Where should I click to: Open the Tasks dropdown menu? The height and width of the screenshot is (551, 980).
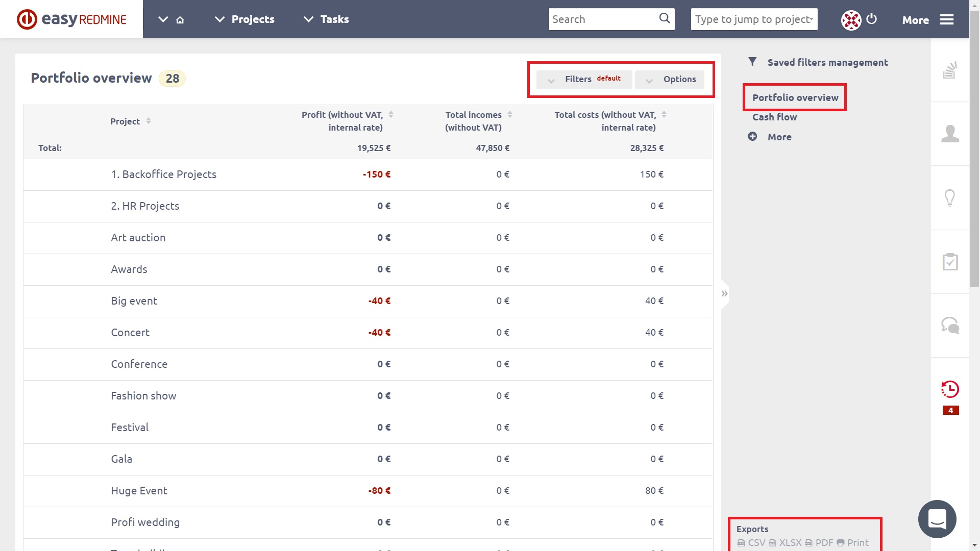click(x=327, y=19)
